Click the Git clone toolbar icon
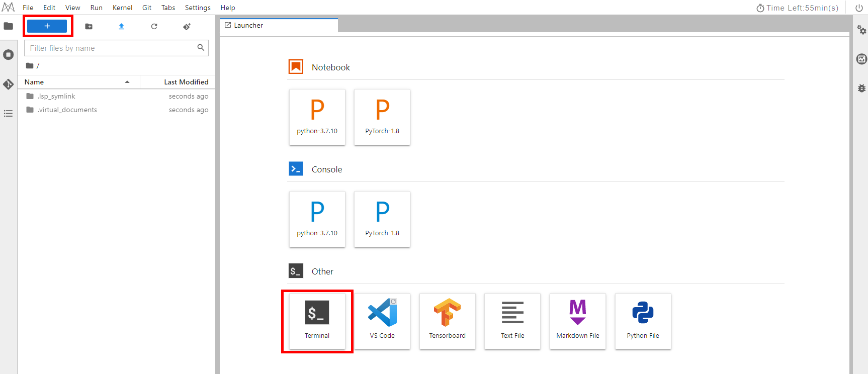The image size is (868, 374). [187, 27]
